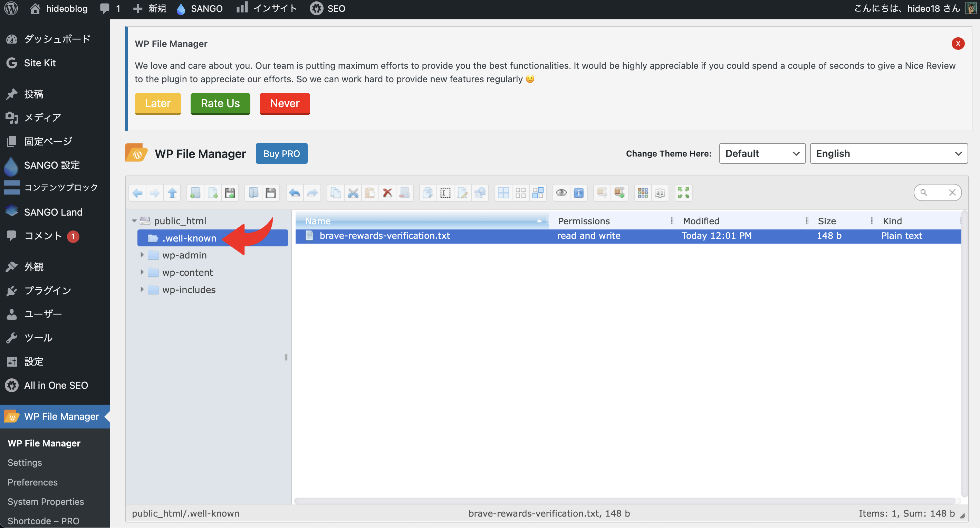Open the English language dropdown

coord(889,153)
